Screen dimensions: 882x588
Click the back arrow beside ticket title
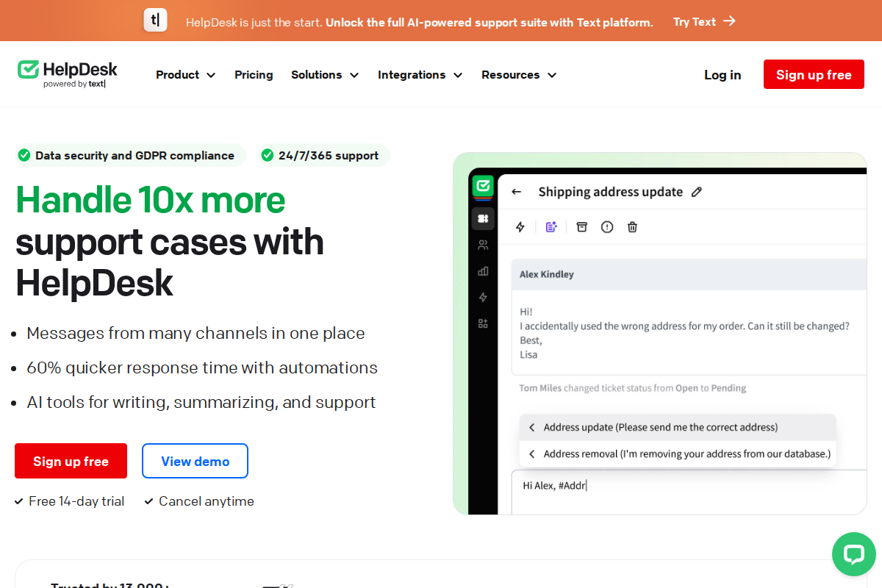point(517,192)
